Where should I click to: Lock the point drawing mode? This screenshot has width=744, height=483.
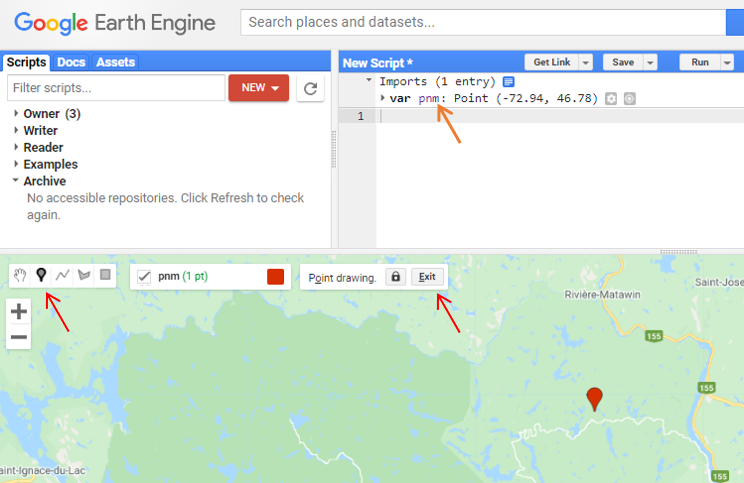(x=396, y=277)
